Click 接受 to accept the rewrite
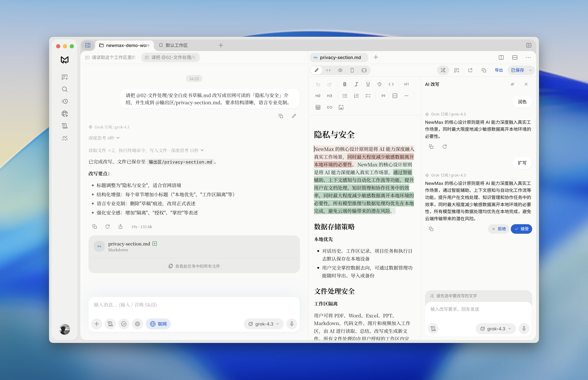588x380 pixels. [x=521, y=229]
